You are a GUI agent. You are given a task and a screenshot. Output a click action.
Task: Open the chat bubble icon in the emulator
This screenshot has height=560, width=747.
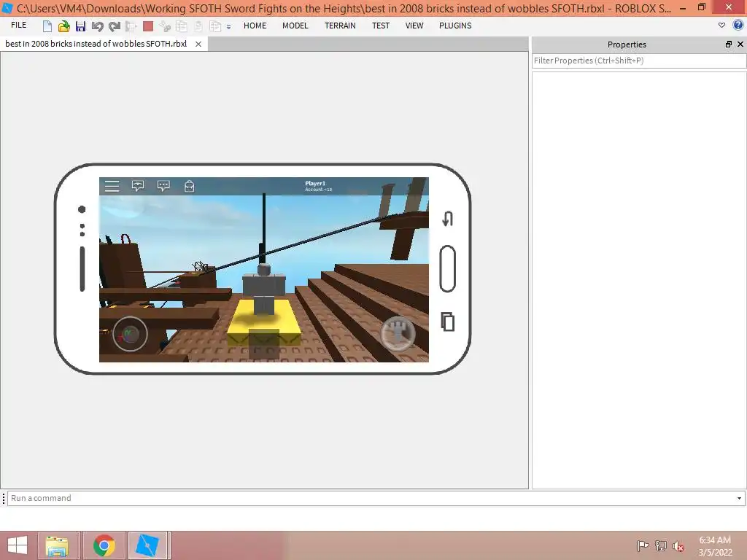pyautogui.click(x=163, y=186)
